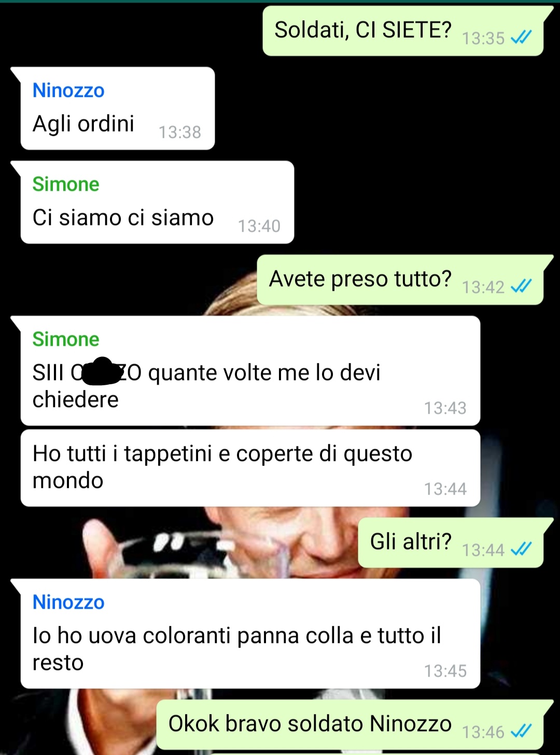Select the 'Agli ordini' message

click(118, 108)
